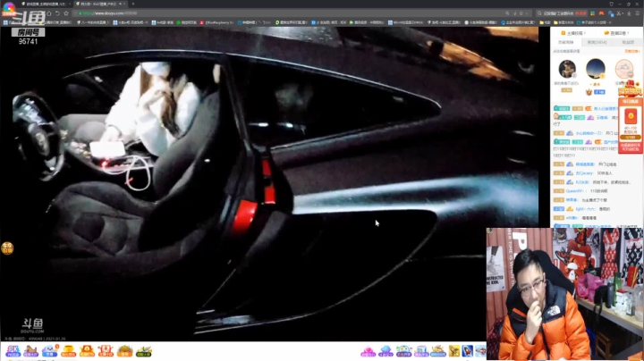Send the blue rocket card gift
The width and height of the screenshot is (644, 361).
tap(468, 351)
